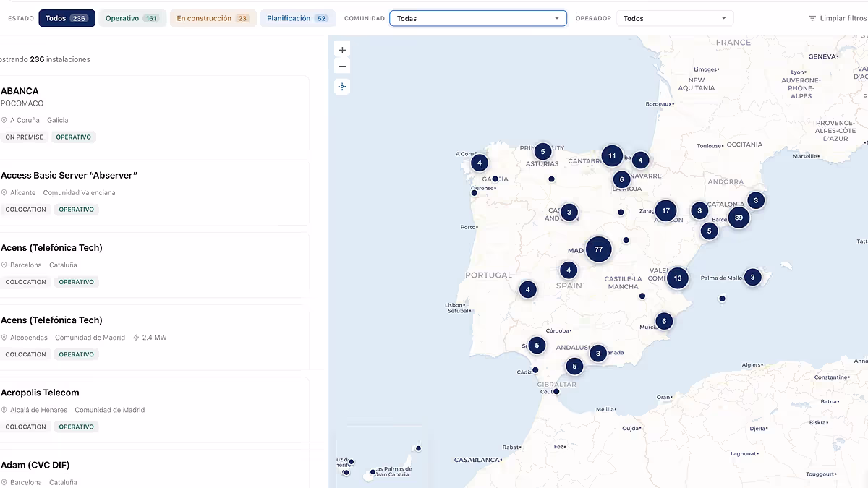
Task: Open the Barcelona cluster marker showing 39
Action: [x=739, y=217]
